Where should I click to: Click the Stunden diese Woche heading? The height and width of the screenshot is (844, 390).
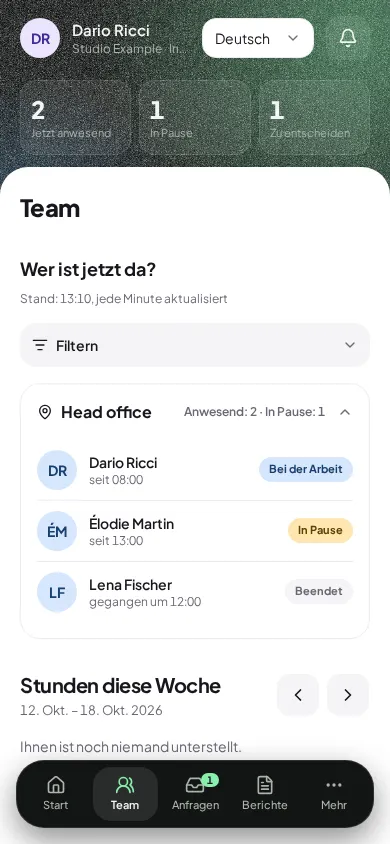tap(120, 686)
